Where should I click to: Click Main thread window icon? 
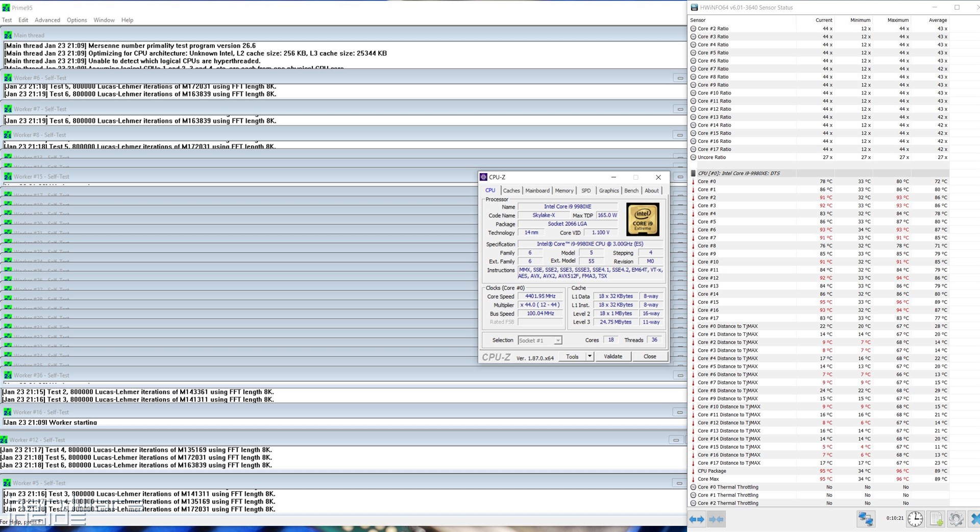[8, 35]
